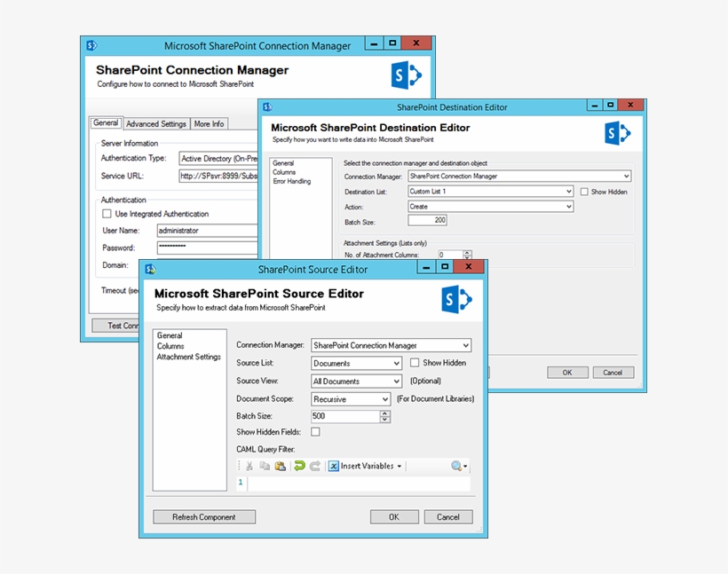Click the Redo arrow in CAML Query toolbar
This screenshot has width=728, height=574.
coord(317,465)
